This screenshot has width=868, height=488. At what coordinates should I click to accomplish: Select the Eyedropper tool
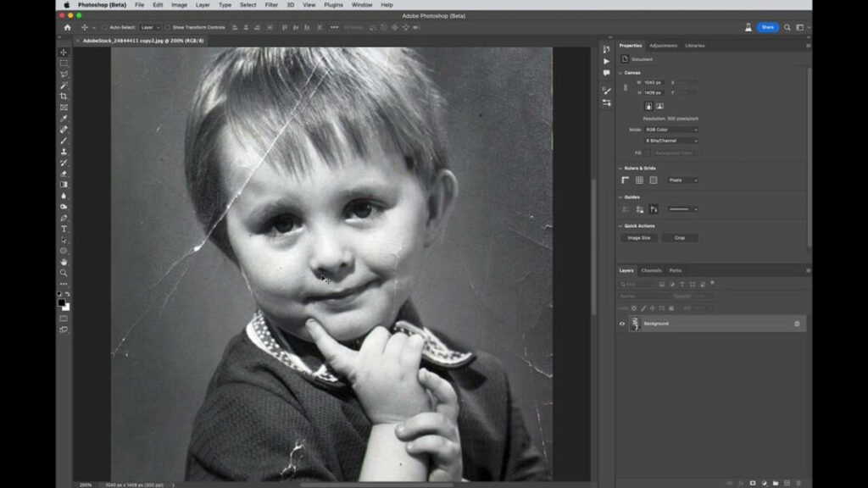(64, 119)
